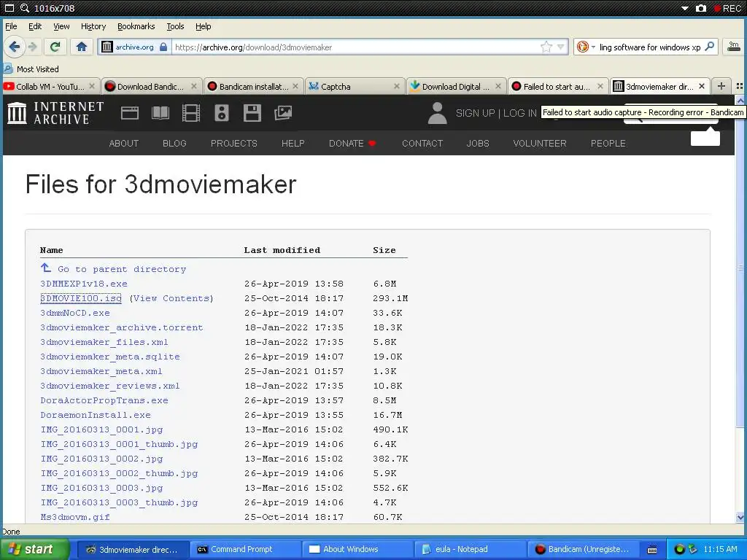Open a new tab with plus button
Screen dimensions: 747x560
[721, 86]
